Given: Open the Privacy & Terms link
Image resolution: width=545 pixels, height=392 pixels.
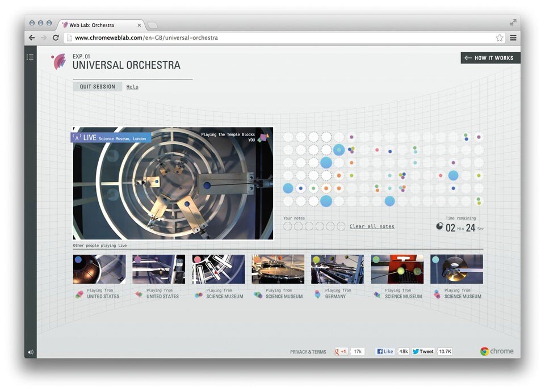Looking at the screenshot, I should click(308, 352).
